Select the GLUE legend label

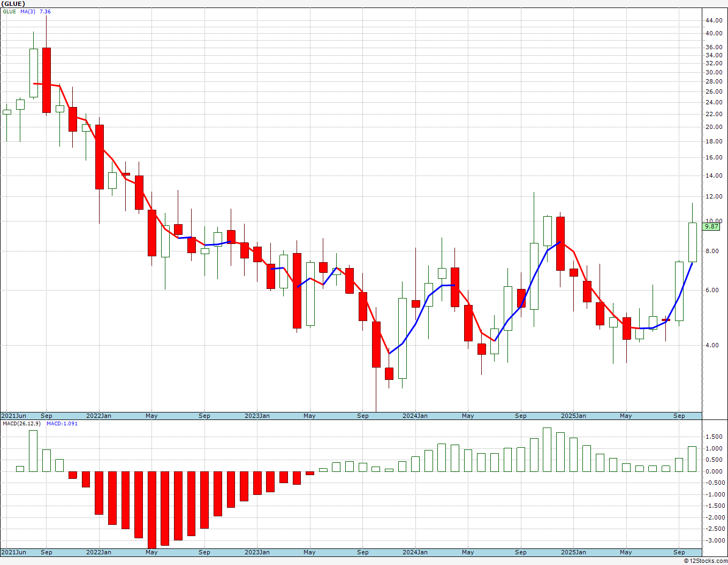pos(9,11)
